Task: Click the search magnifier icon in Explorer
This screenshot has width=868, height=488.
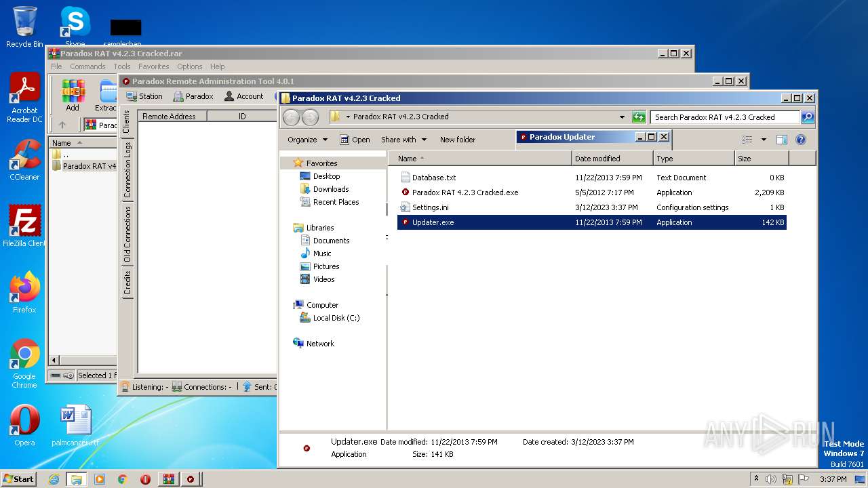Action: (807, 117)
